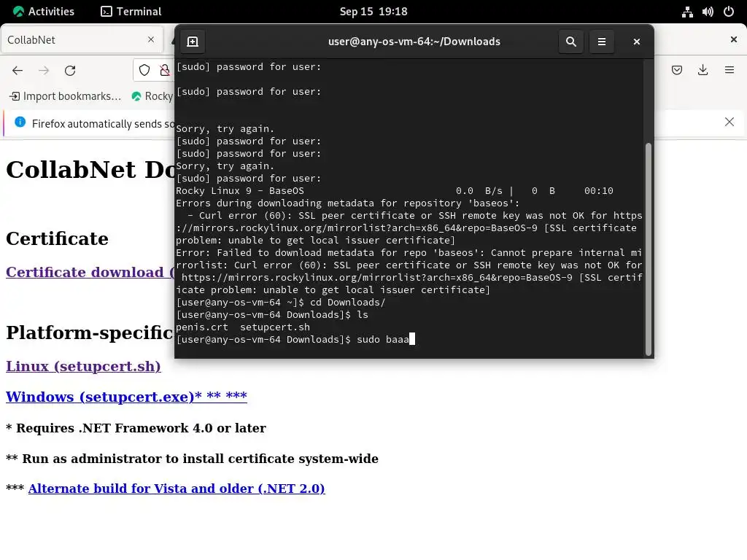Click the Terminal window title text
747x560 pixels.
414,42
